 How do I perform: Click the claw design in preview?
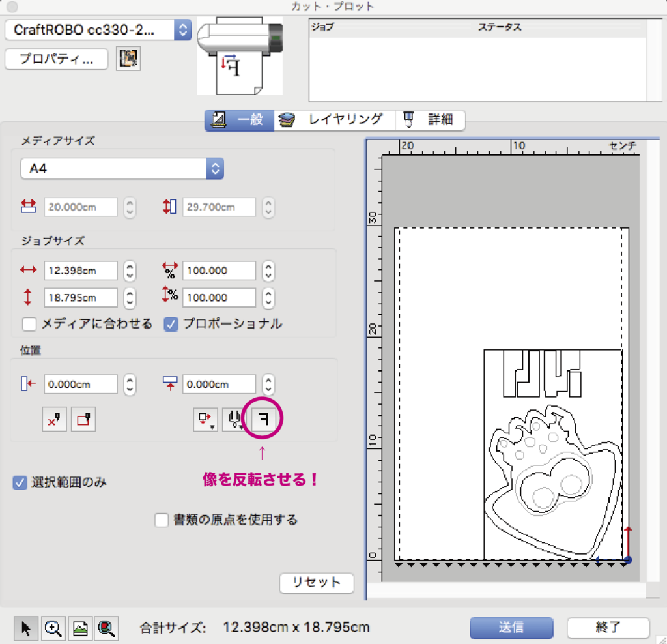tap(554, 481)
